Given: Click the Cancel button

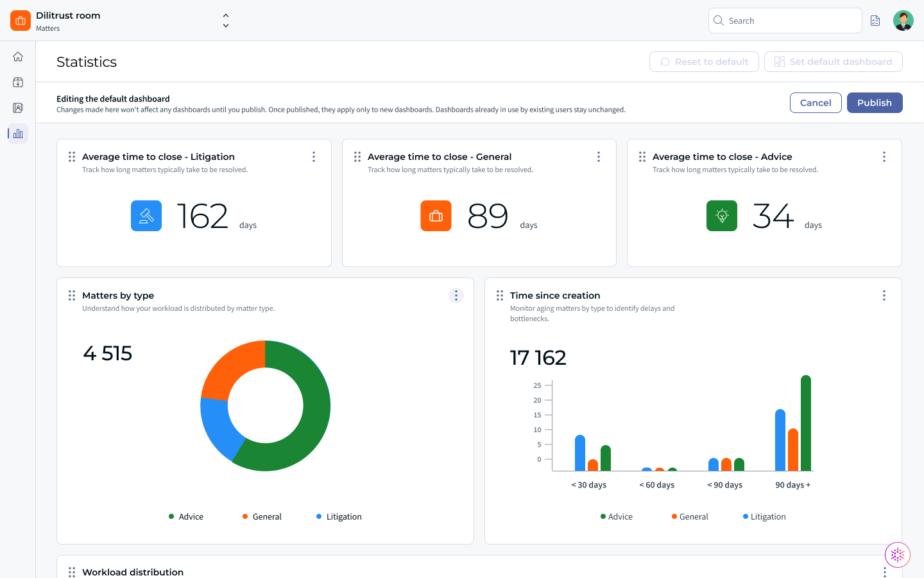Looking at the screenshot, I should [x=816, y=103].
